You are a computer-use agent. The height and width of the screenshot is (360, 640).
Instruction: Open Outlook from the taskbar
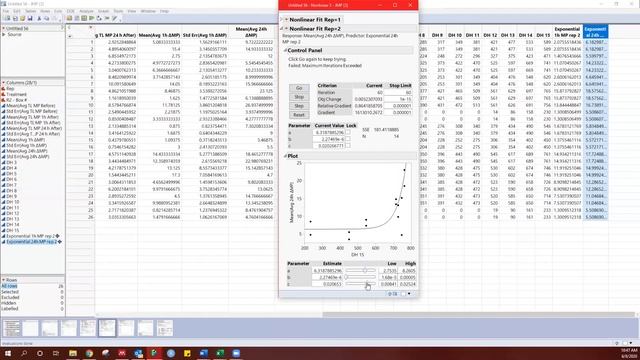tap(138, 353)
